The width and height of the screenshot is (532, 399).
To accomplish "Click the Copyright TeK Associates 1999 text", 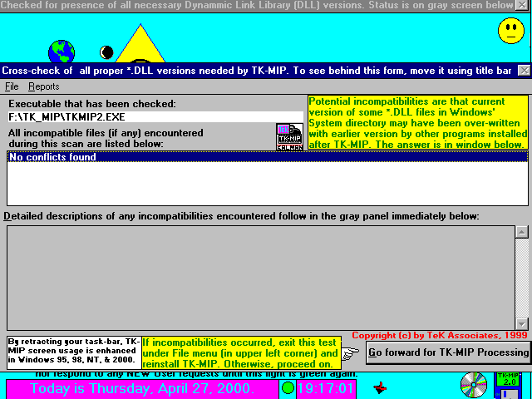I will (440, 336).
